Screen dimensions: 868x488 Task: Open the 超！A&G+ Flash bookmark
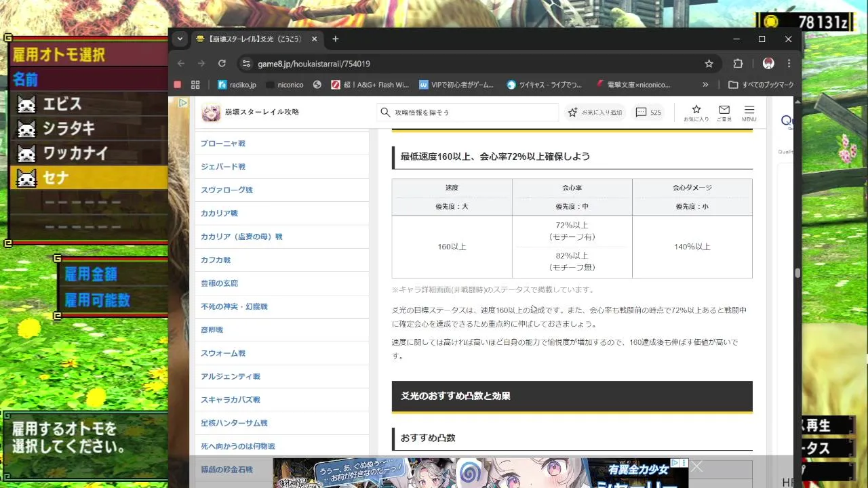(370, 85)
